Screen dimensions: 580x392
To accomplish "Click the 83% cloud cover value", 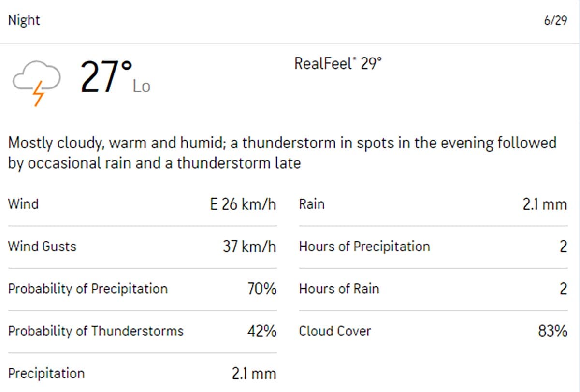I will point(552,331).
